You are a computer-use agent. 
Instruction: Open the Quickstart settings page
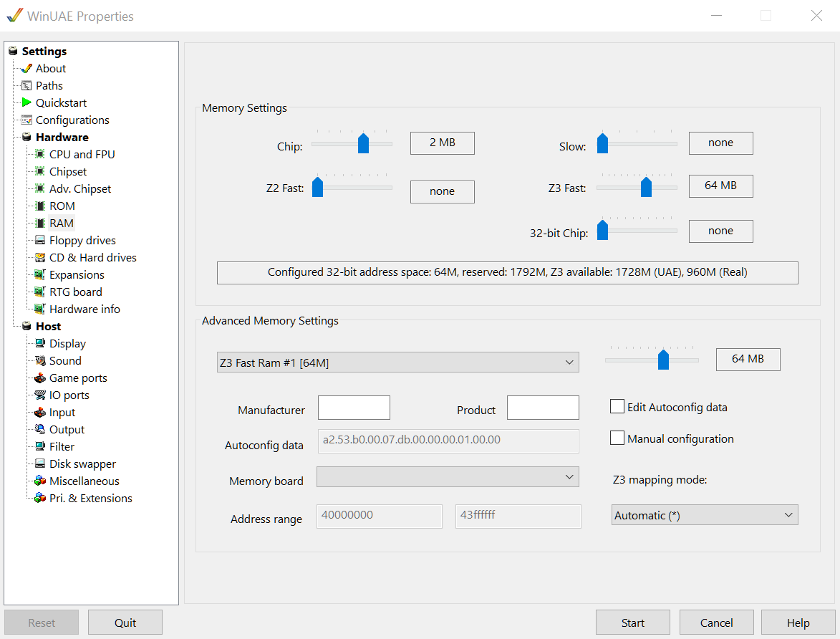[61, 103]
